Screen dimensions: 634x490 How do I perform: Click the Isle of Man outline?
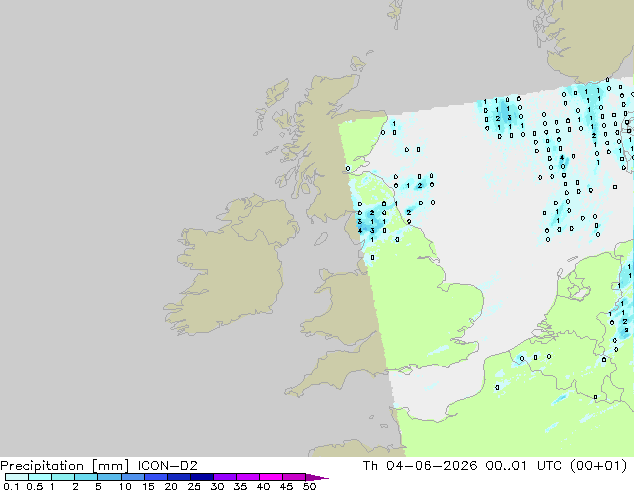pos(321,239)
